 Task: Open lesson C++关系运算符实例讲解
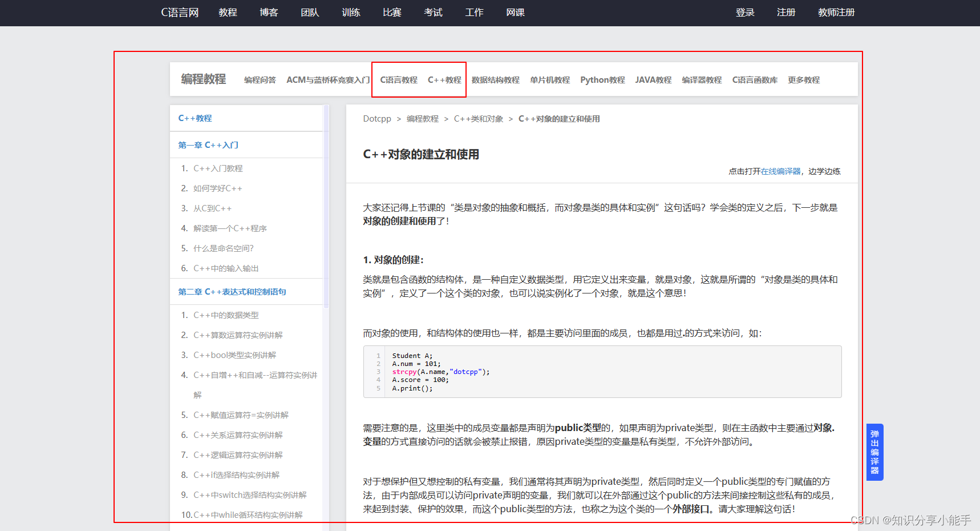click(x=238, y=435)
